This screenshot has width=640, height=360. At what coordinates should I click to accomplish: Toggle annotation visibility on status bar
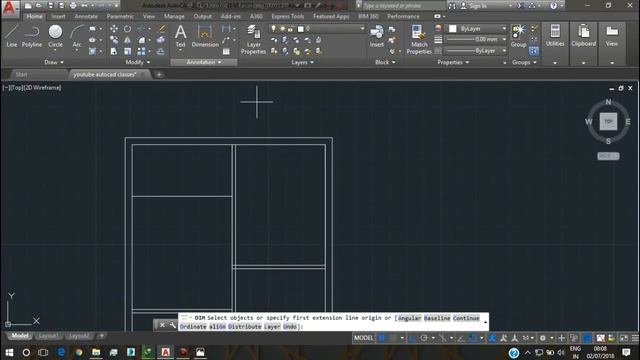click(x=493, y=338)
